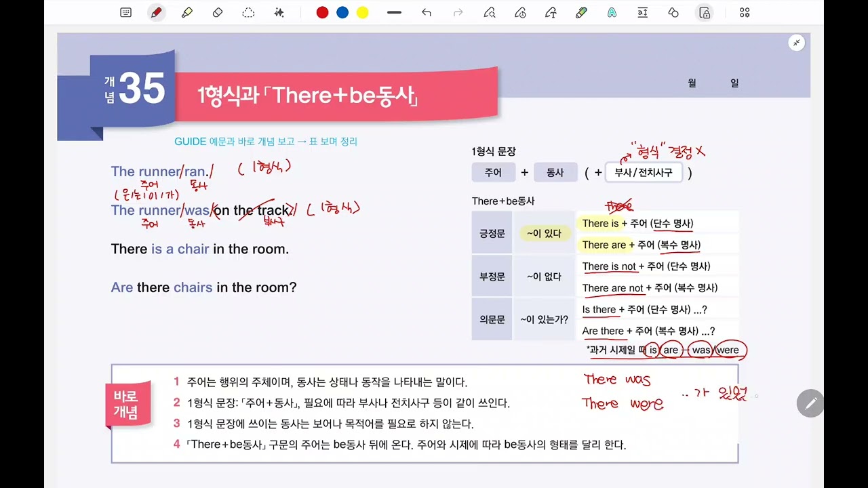Undo the last stroke
This screenshot has height=488, width=868.
pos(426,12)
